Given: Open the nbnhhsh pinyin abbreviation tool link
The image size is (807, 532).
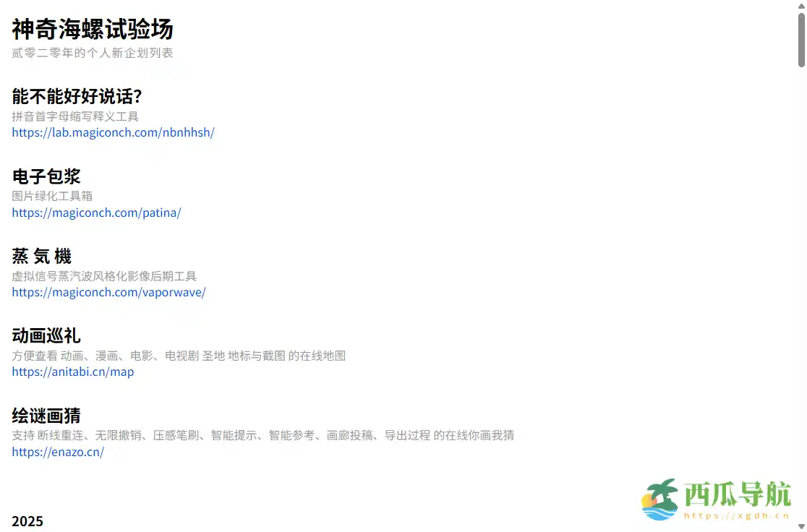Looking at the screenshot, I should click(x=113, y=132).
